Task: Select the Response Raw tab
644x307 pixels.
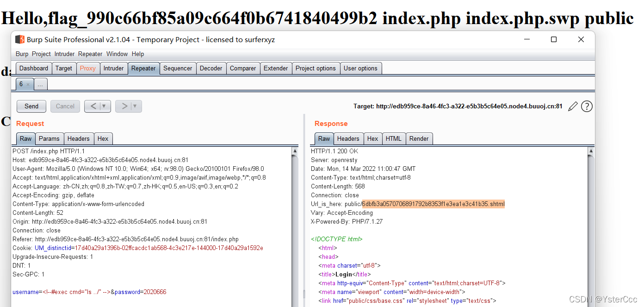Action: pyautogui.click(x=324, y=138)
